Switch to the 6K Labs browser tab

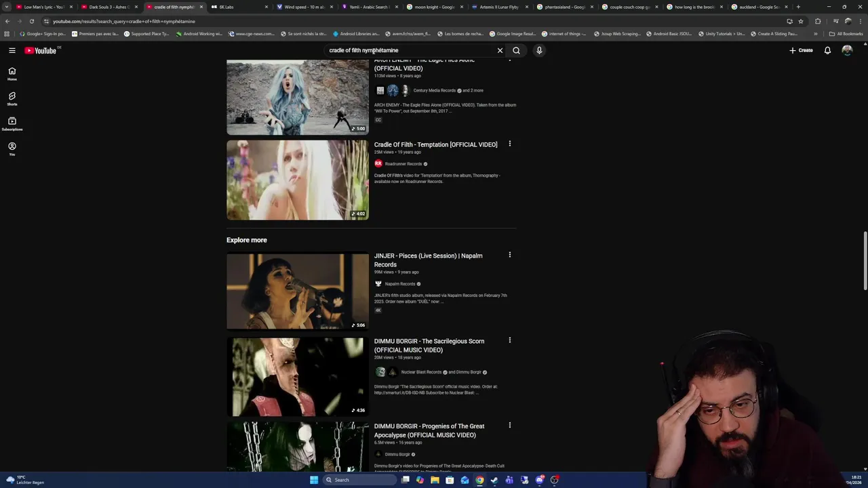coord(239,7)
